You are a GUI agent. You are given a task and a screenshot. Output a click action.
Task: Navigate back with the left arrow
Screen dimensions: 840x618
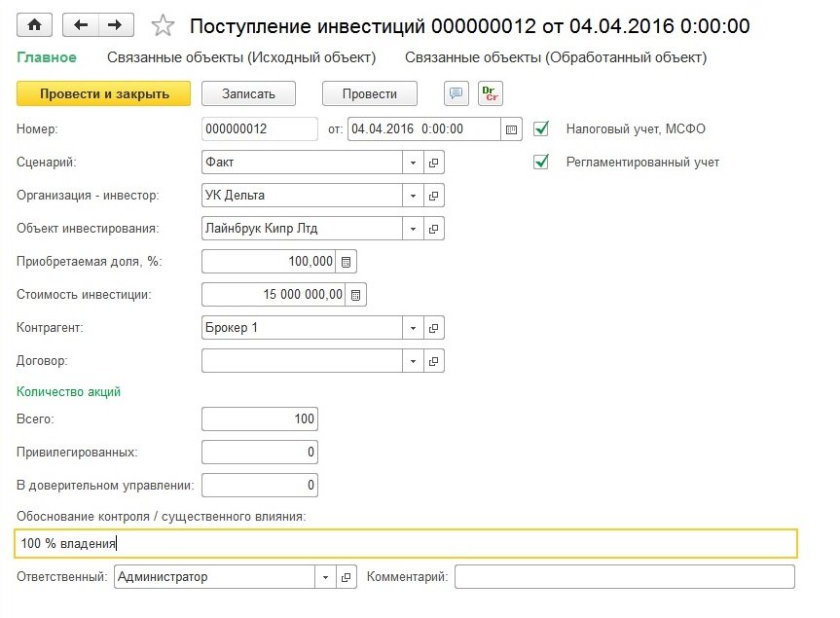coord(81,25)
